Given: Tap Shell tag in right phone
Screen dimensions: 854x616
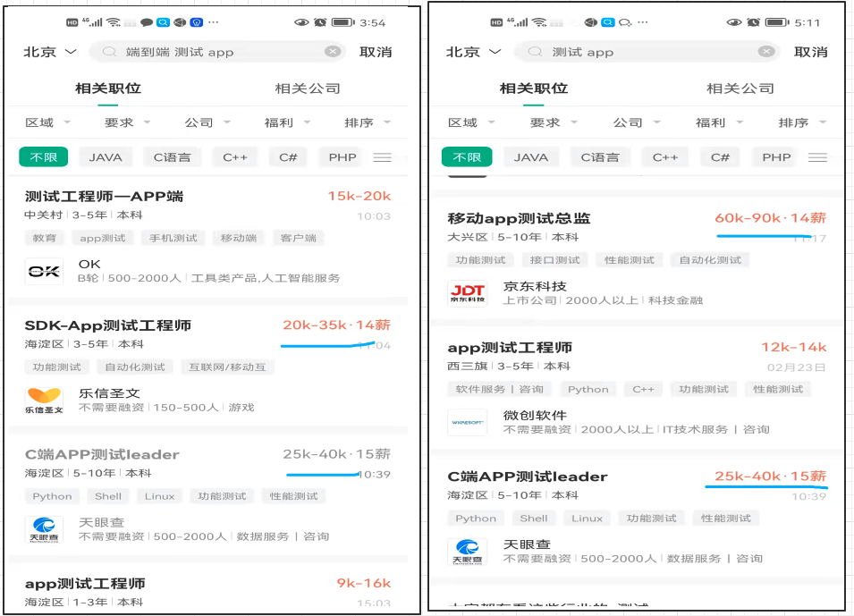Looking at the screenshot, I should [534, 519].
